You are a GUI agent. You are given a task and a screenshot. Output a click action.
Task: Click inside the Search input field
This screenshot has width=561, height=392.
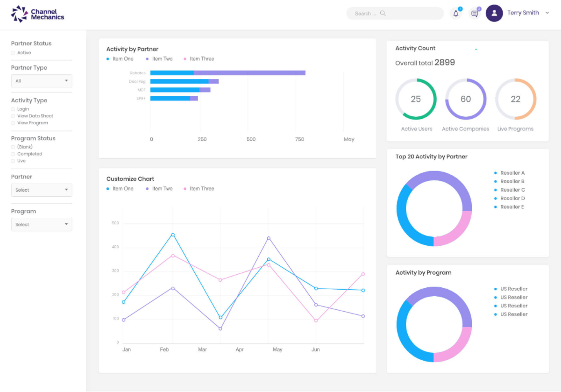[365, 14]
